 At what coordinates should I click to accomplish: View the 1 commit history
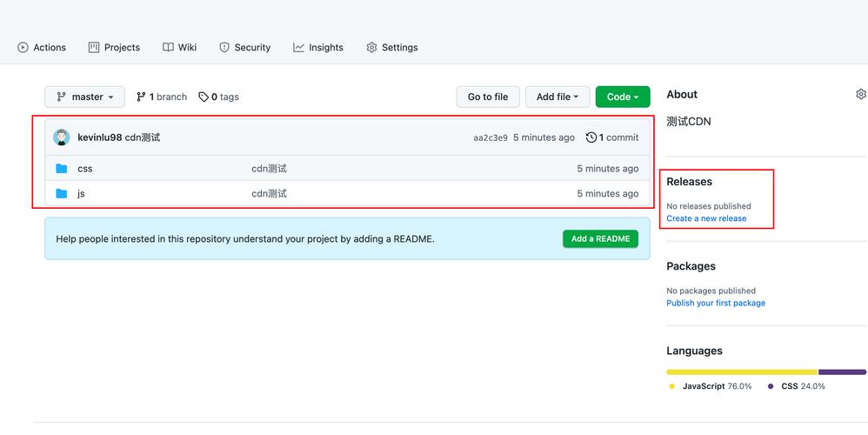pos(612,137)
